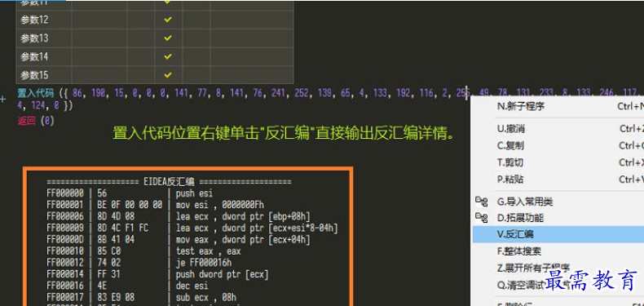Toggle the checkmark in the 参数15 row
Screen dimensions: 644x306
(x=168, y=75)
